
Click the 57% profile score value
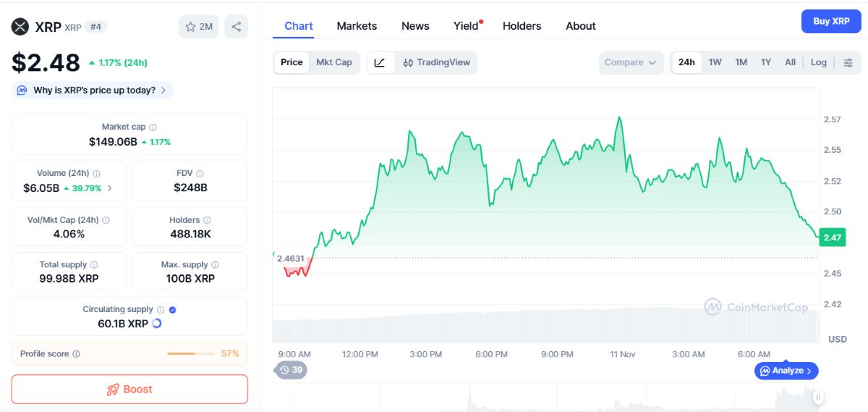pyautogui.click(x=230, y=354)
